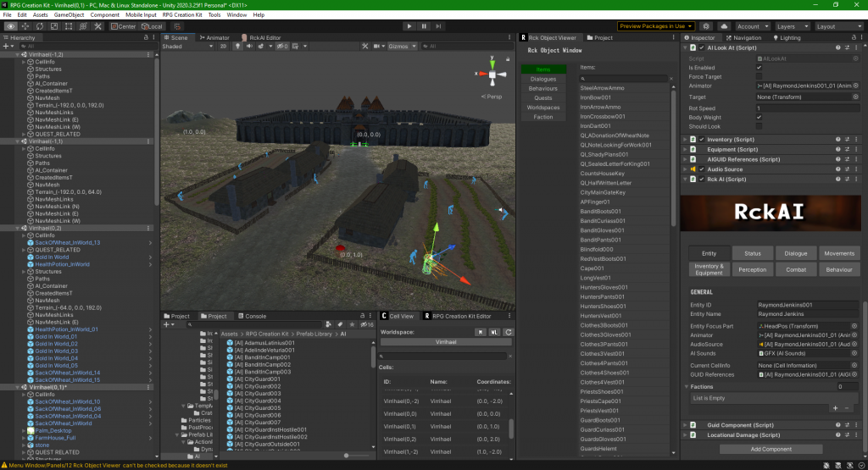
Task: Select the Dialogue tab in RckAI
Action: pyautogui.click(x=795, y=253)
